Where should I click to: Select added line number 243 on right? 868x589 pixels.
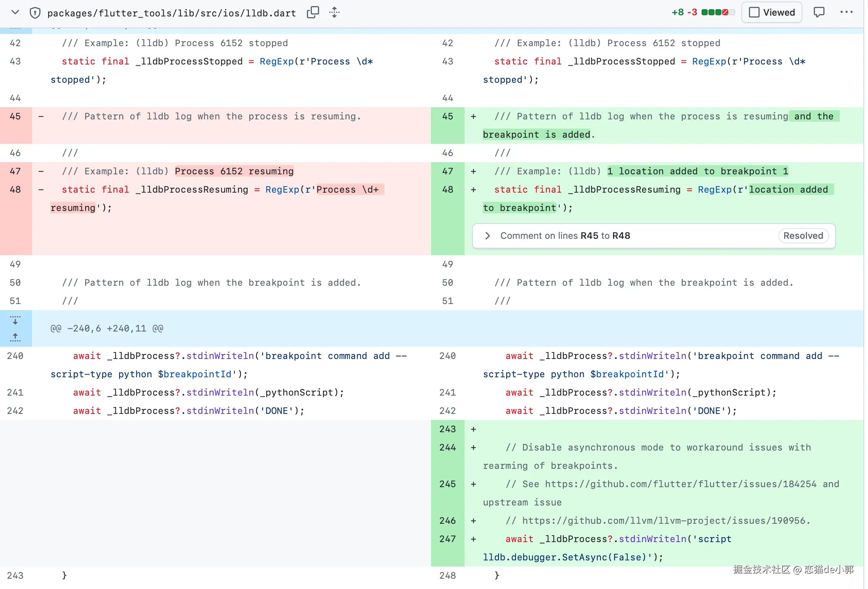[x=447, y=429]
